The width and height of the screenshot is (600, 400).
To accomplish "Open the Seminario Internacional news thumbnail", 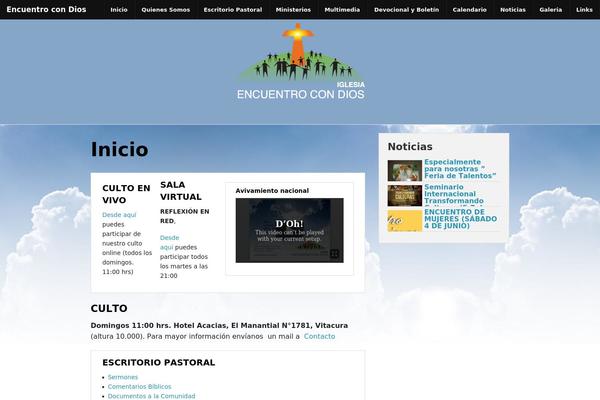I will (x=404, y=196).
